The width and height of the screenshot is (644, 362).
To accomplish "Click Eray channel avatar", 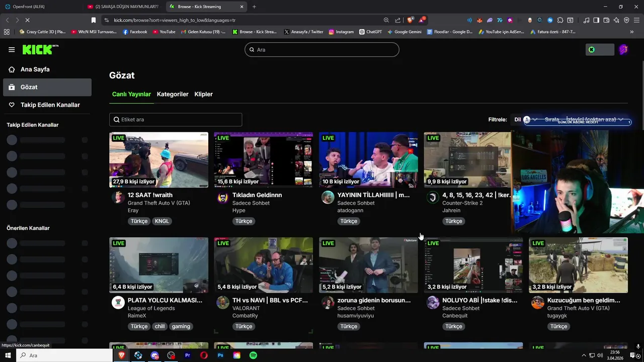I will click(118, 197).
